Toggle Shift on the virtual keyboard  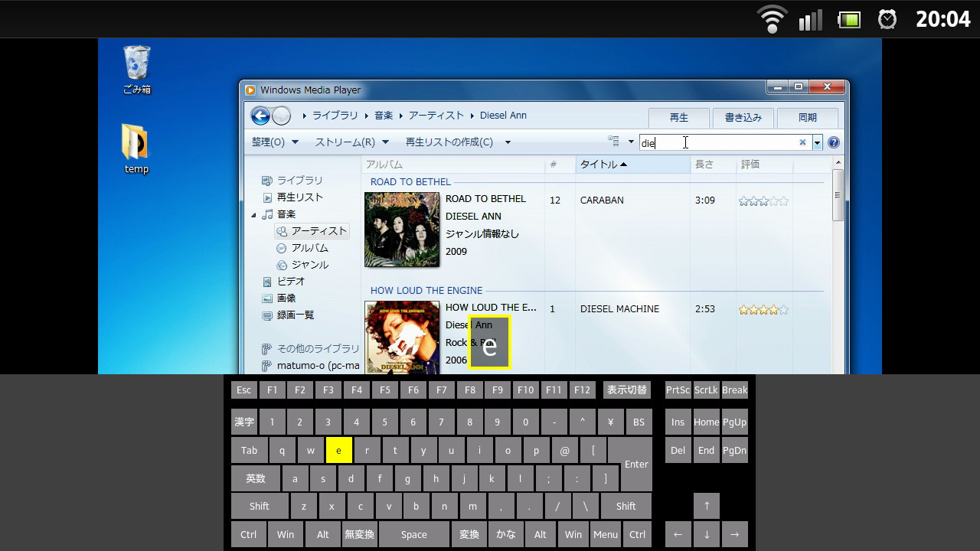[259, 506]
